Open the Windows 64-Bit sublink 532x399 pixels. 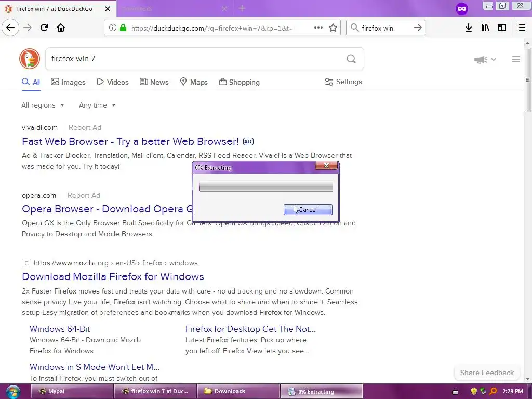pyautogui.click(x=60, y=329)
